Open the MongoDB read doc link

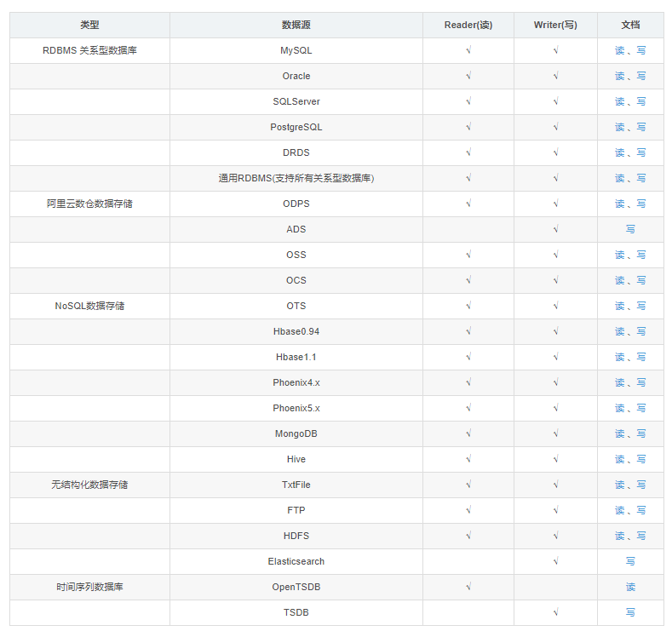click(620, 434)
